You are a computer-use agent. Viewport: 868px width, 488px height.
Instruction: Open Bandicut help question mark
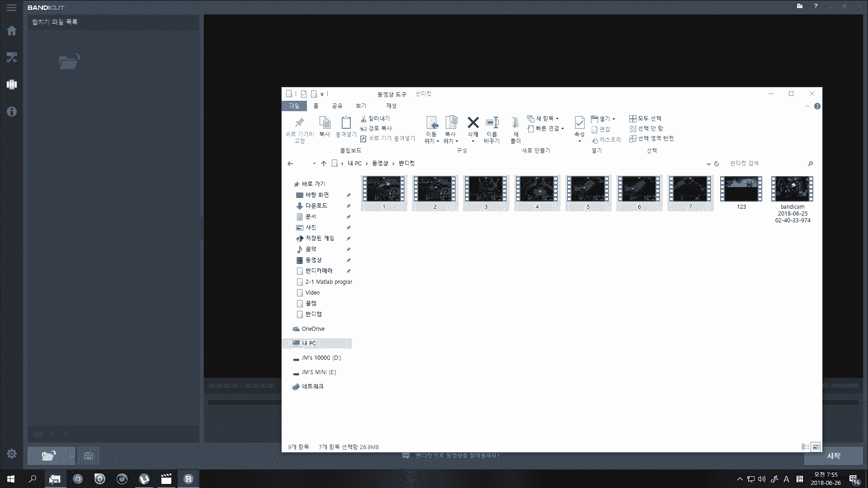816,6
